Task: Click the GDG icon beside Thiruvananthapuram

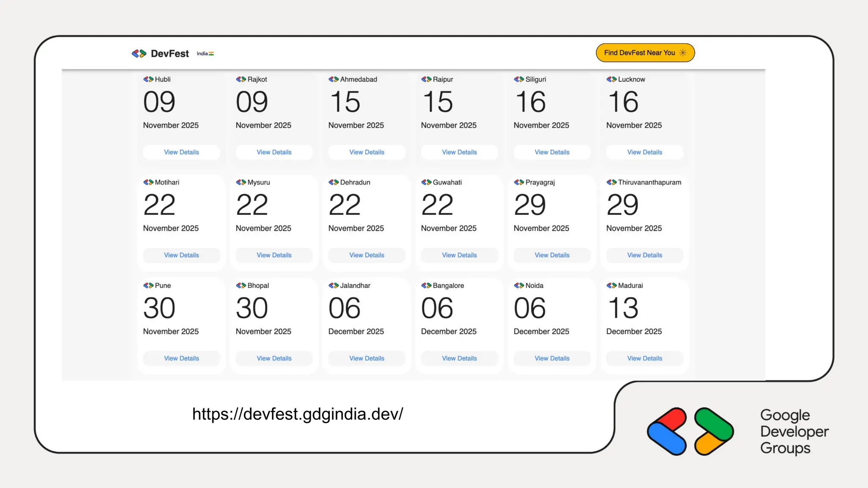Action: [612, 182]
